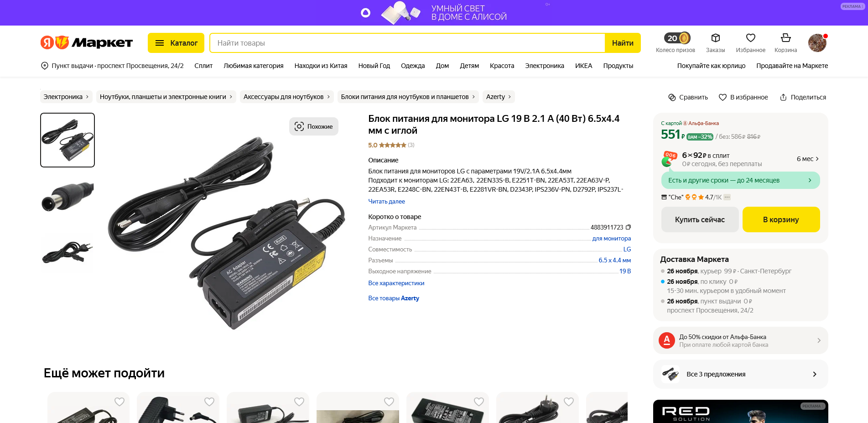Add product with В корзину button
This screenshot has width=868, height=423.
[781, 219]
